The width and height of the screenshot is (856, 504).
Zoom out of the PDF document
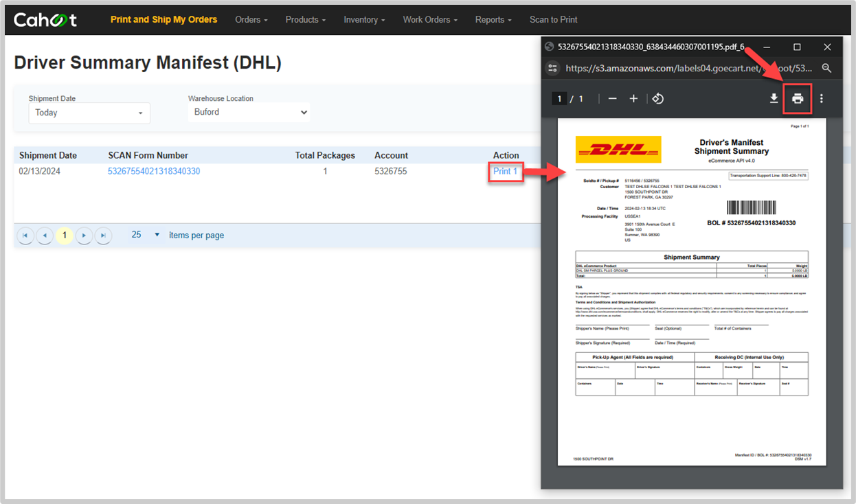click(612, 99)
